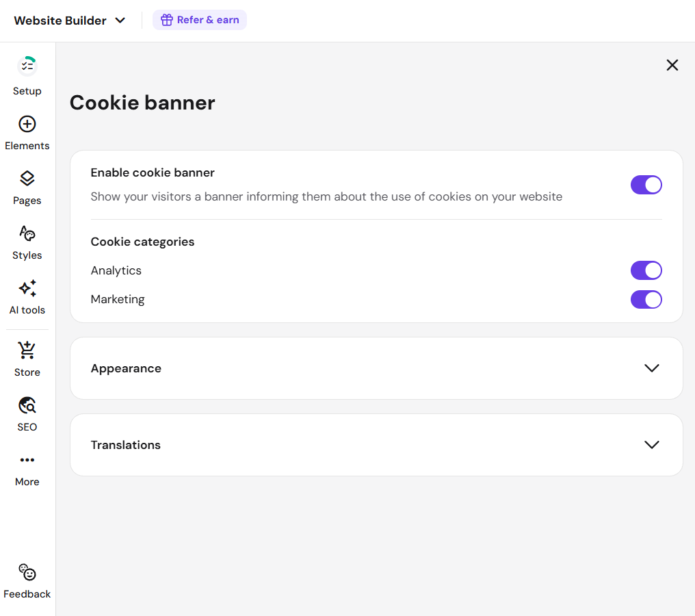The width and height of the screenshot is (695, 616).
Task: Expand the Appearance section chevron
Action: pos(651,368)
